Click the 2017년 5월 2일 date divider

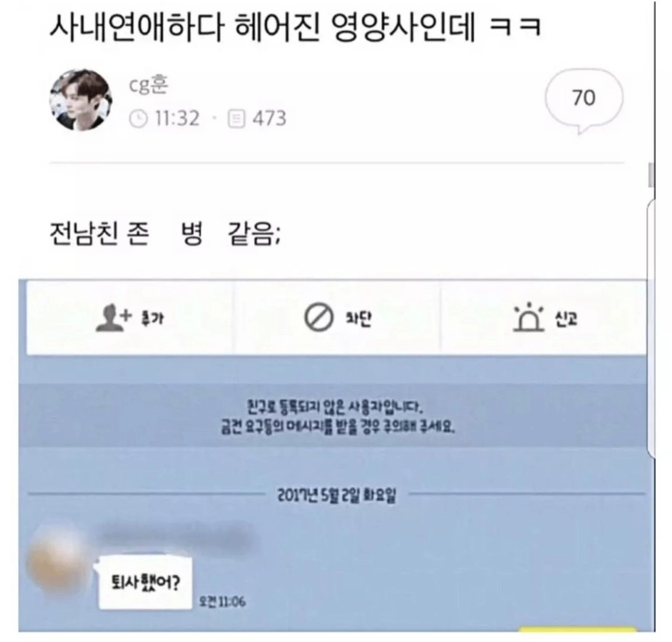[x=337, y=495]
